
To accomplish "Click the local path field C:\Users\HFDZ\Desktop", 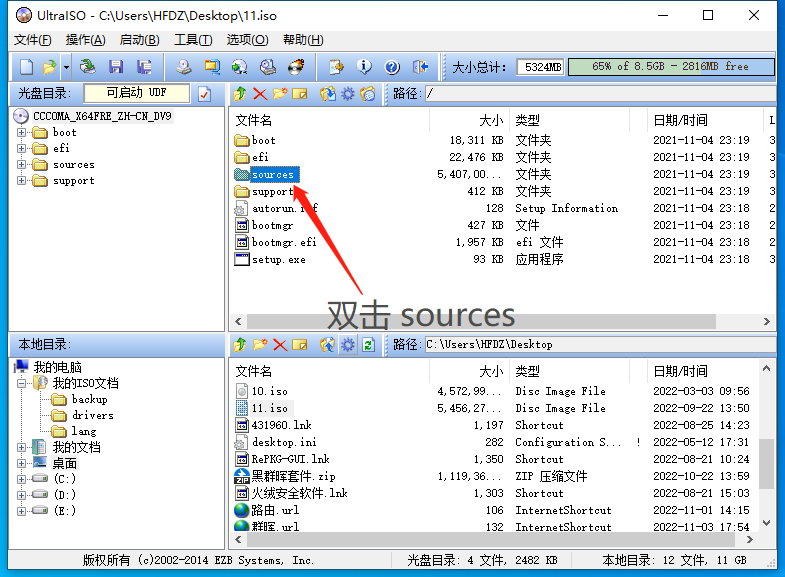I will point(600,344).
